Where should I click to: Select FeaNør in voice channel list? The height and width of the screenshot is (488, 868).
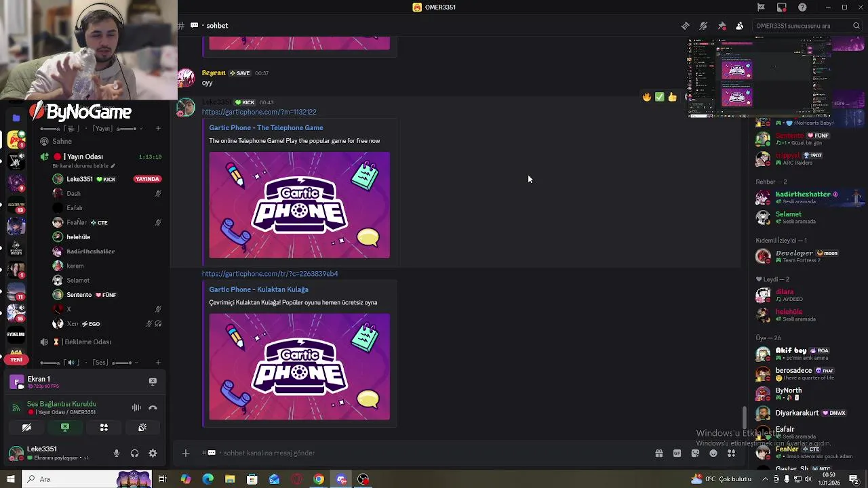pyautogui.click(x=106, y=222)
